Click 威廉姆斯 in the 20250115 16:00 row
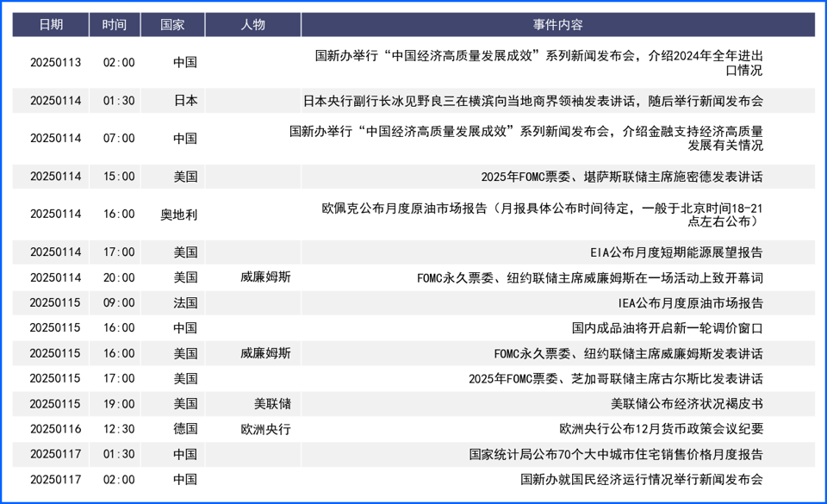 click(266, 353)
